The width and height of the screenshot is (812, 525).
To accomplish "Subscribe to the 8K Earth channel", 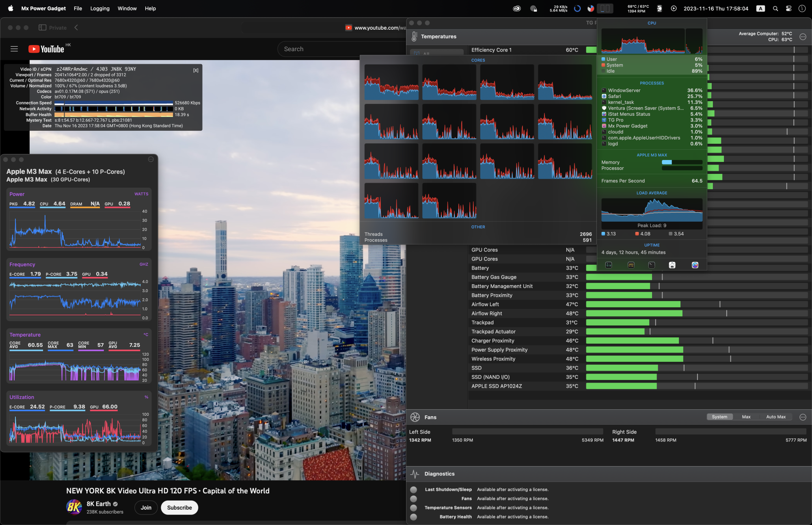I will (179, 508).
